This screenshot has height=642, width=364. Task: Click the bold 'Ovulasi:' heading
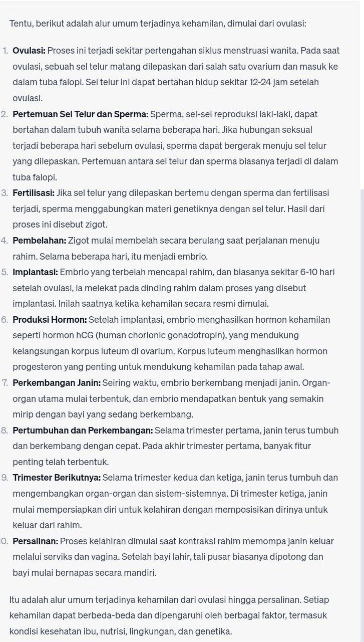point(29,51)
